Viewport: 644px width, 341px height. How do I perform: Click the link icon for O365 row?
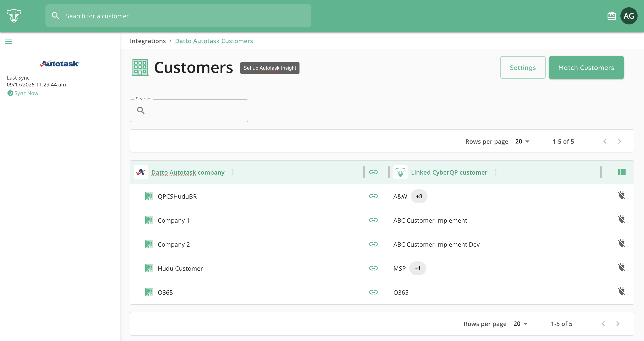[373, 292]
